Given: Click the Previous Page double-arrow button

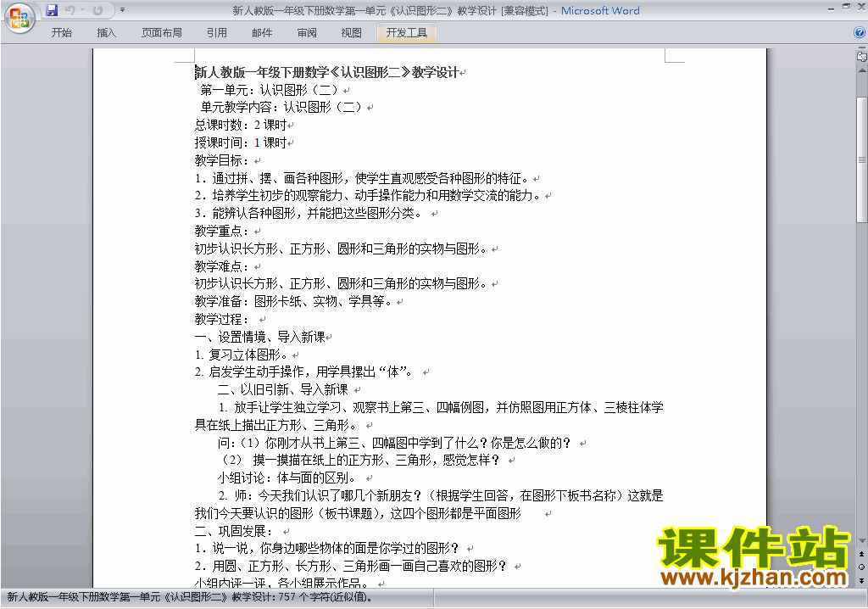Looking at the screenshot, I should pyautogui.click(x=861, y=554).
